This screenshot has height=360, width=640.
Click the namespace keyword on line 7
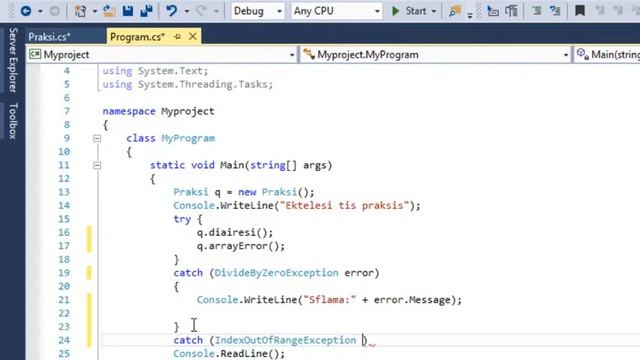tap(129, 111)
